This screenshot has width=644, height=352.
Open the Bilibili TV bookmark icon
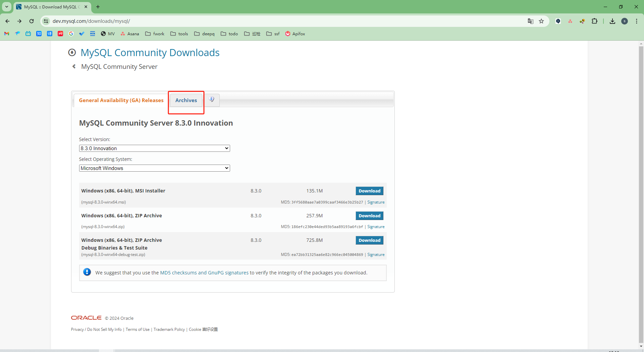[28, 34]
